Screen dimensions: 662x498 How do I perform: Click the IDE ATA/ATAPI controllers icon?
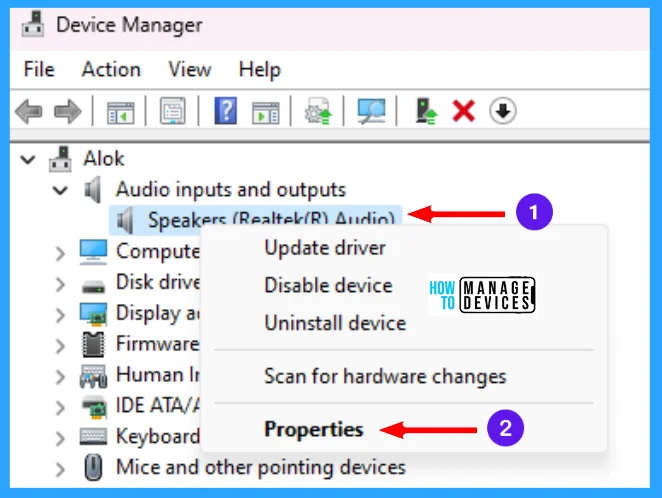[94, 407]
